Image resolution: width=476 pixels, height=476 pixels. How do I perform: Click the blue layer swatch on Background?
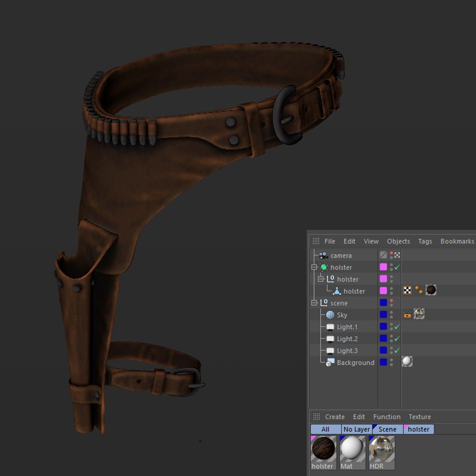click(383, 362)
